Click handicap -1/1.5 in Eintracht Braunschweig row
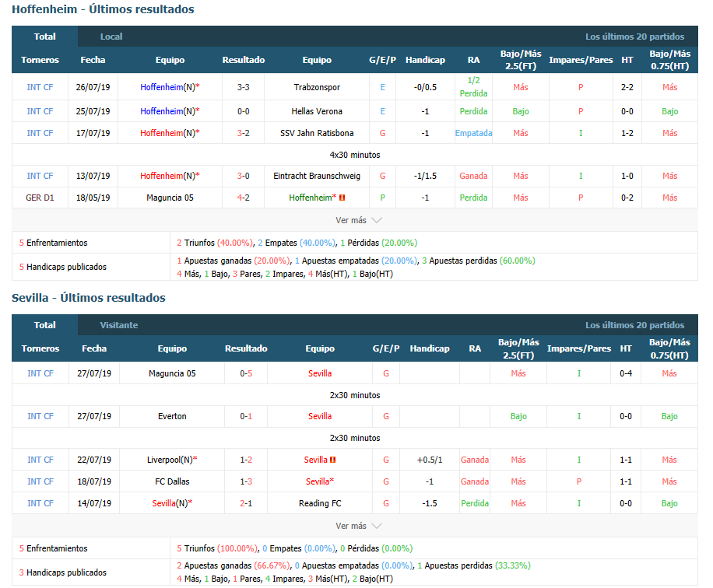The height and width of the screenshot is (588, 713). 425,176
